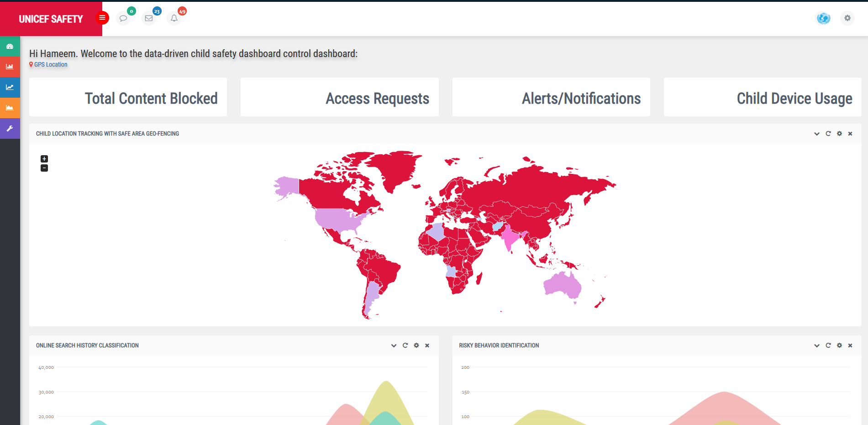Click the 200 axis label in Risky Behavior chart

465,367
